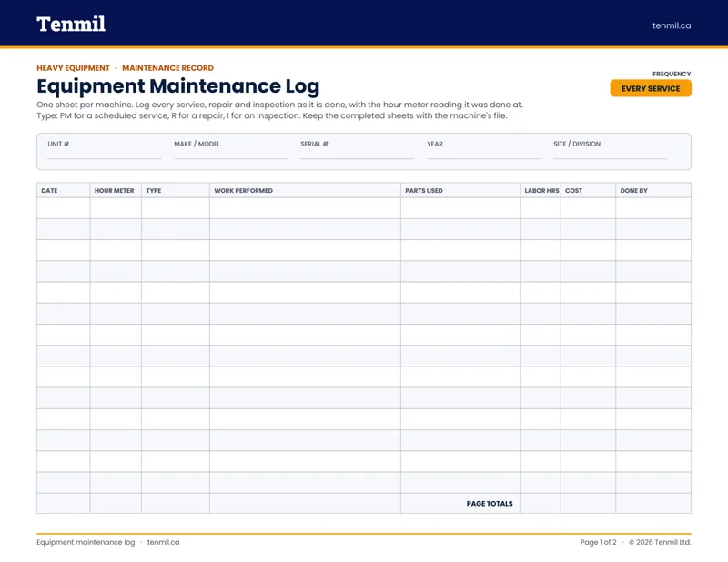Image resolution: width=728 pixels, height=562 pixels.
Task: Click the instruction line starting 'One sheet per machine'
Action: (x=279, y=105)
